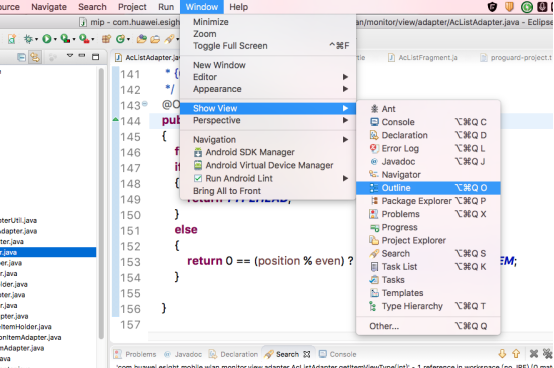The width and height of the screenshot is (554, 368).
Task: Show the Javadoc view from submenu
Action: (x=428, y=161)
